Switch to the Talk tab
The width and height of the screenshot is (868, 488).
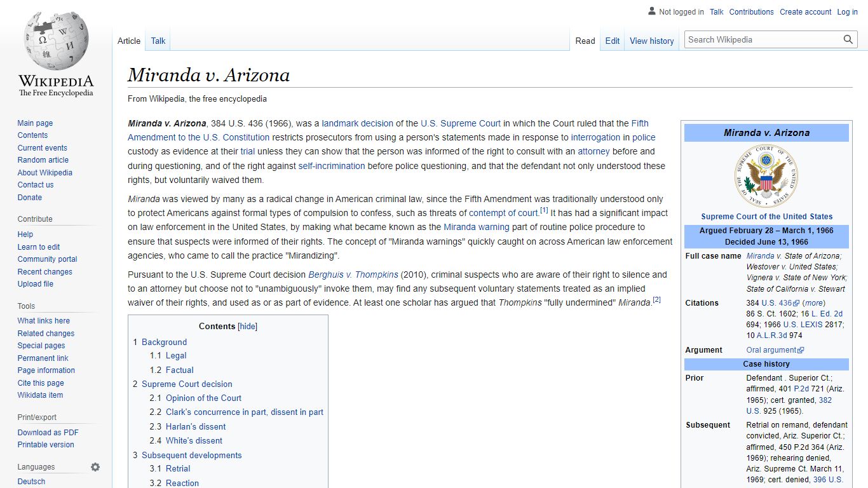(158, 41)
